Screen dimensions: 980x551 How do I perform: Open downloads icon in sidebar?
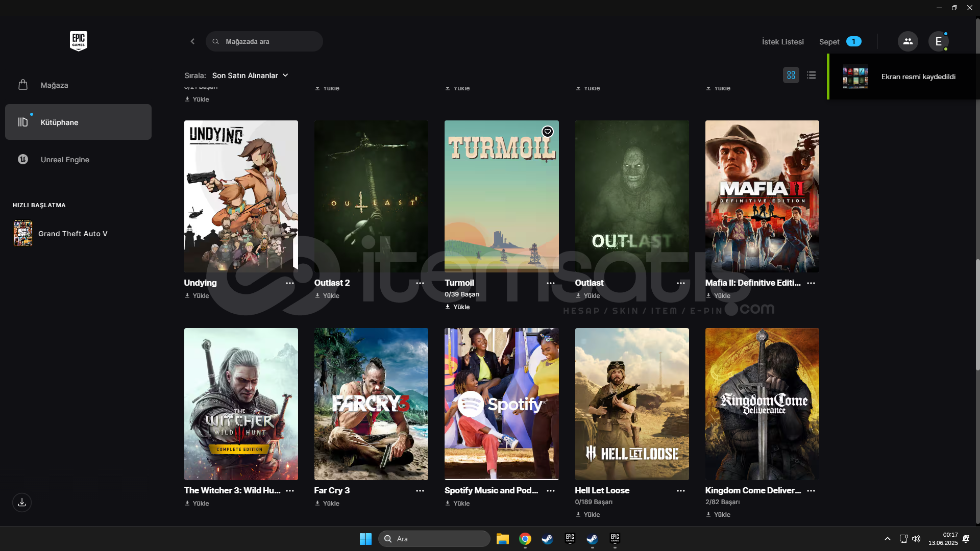coord(22,503)
